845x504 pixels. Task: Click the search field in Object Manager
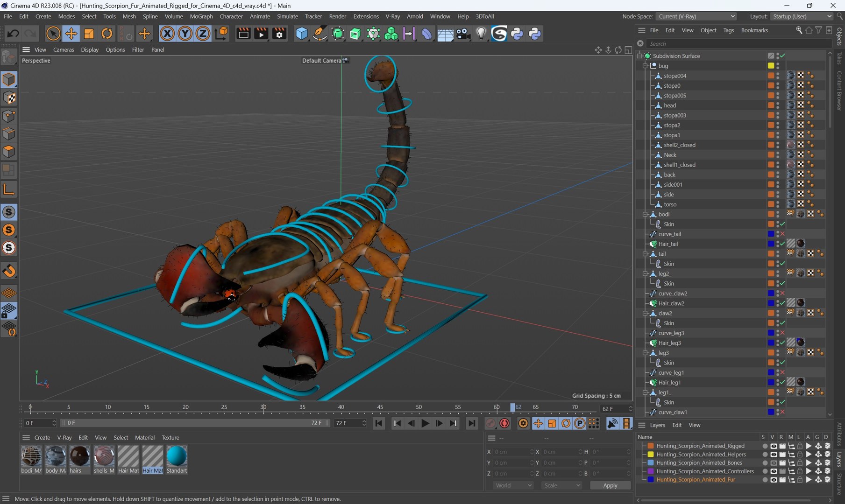click(x=738, y=44)
